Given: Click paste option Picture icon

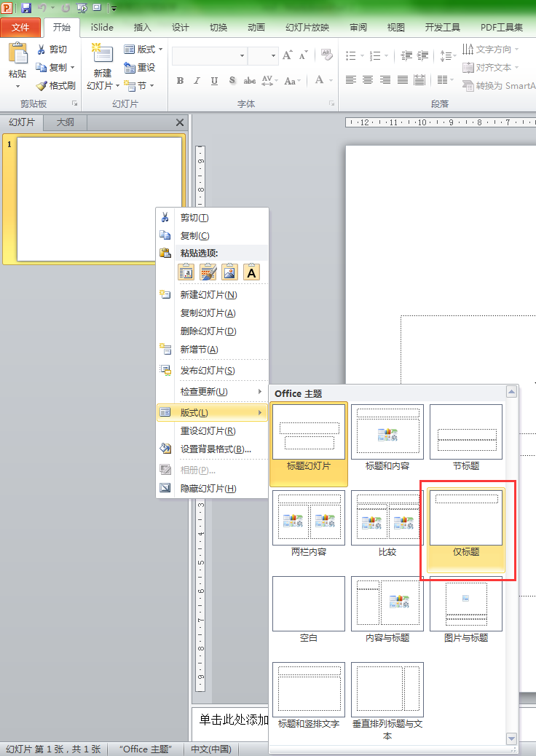Looking at the screenshot, I should tap(229, 272).
